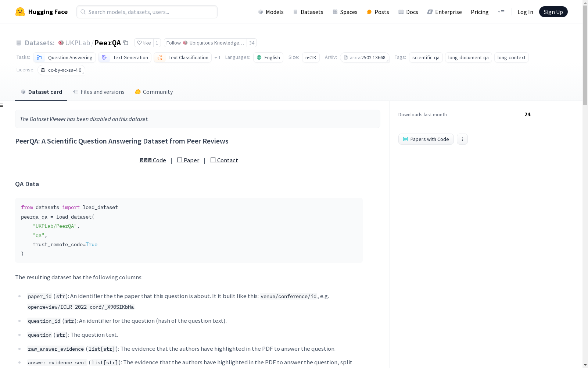The height and width of the screenshot is (368, 588).
Task: Click the "UKPLab/PeerQA" string in the code
Action: (55, 226)
